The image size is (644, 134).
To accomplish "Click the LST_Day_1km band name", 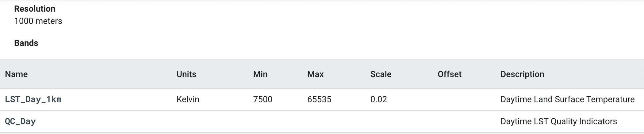I will [33, 99].
